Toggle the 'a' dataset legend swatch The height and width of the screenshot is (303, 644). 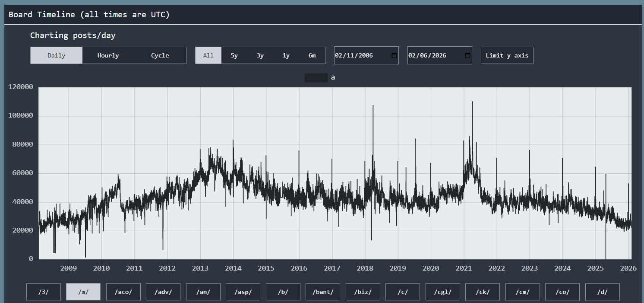pyautogui.click(x=316, y=78)
